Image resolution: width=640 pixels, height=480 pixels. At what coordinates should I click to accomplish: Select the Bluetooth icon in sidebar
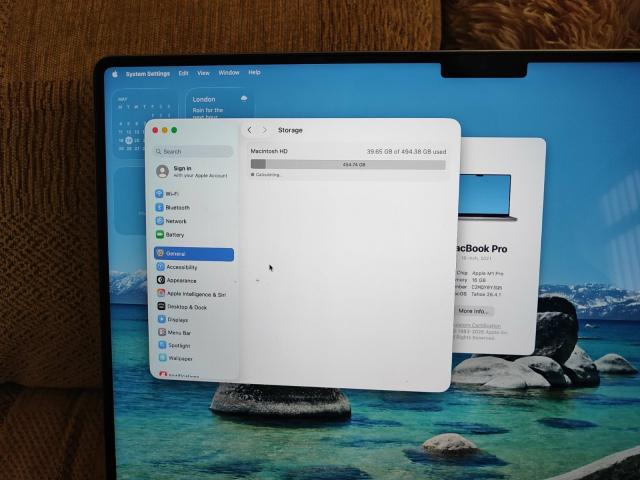(160, 207)
